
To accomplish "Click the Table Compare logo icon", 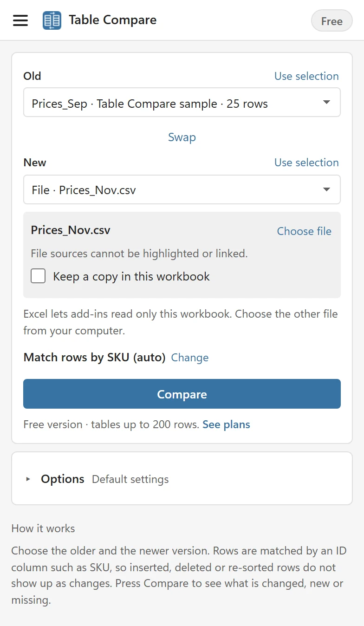I will click(52, 20).
